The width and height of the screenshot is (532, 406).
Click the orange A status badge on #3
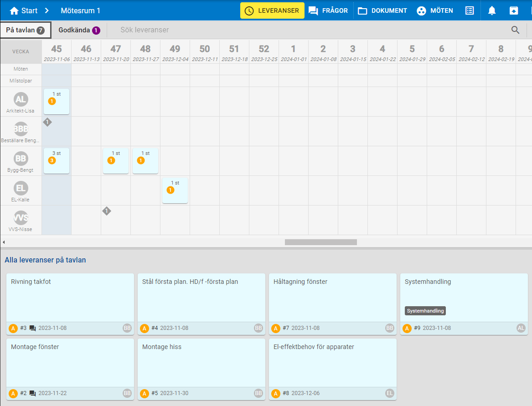click(x=13, y=329)
